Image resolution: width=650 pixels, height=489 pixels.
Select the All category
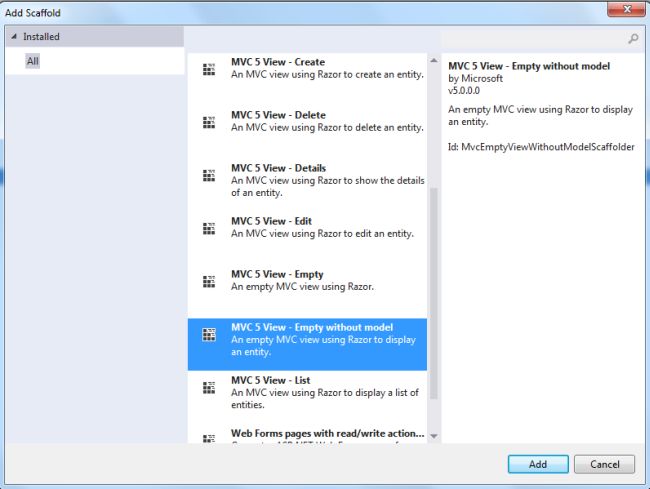(x=32, y=61)
